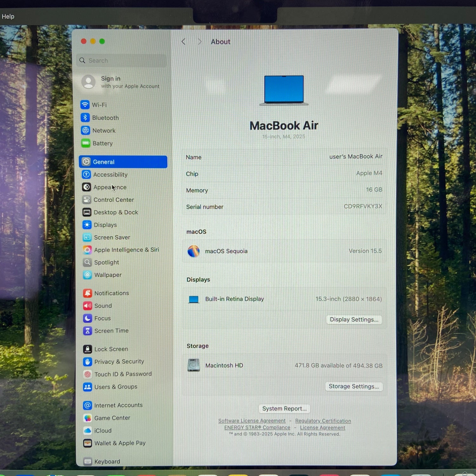
Task: Click the Macintosh HD drive icon
Action: pyautogui.click(x=194, y=365)
